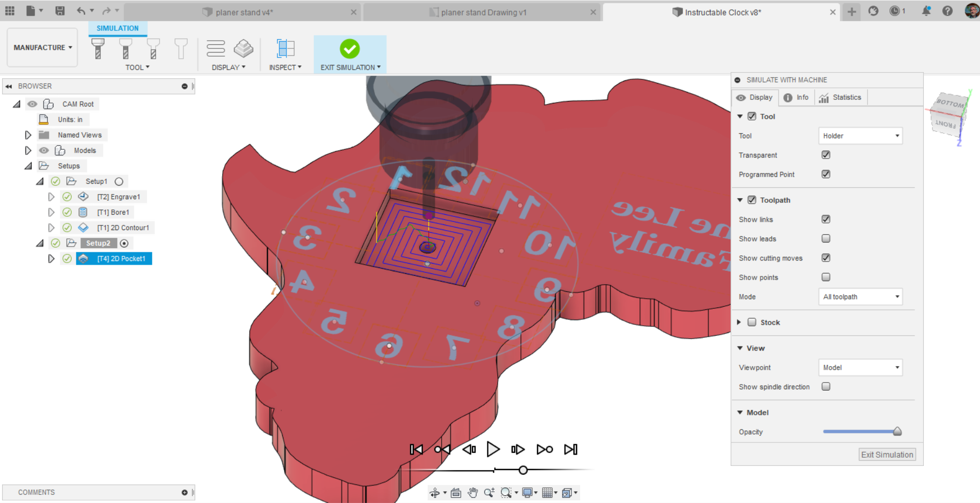Screen dimensions: 980x503
Task: Enable the Show points checkbox
Action: [826, 277]
